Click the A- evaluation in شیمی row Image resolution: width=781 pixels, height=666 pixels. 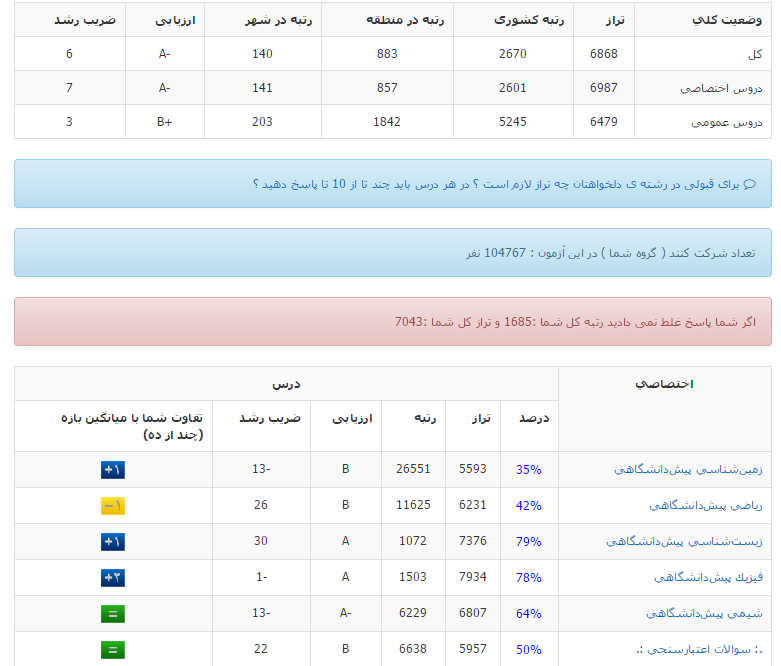click(x=345, y=613)
